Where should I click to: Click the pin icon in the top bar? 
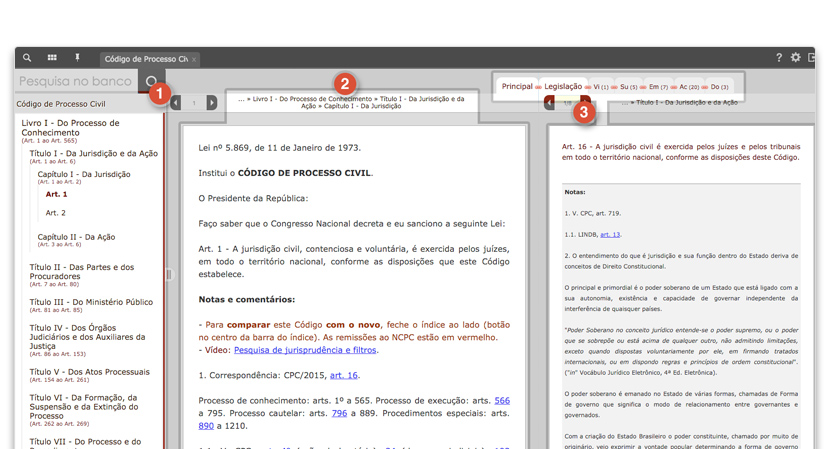[x=77, y=58]
